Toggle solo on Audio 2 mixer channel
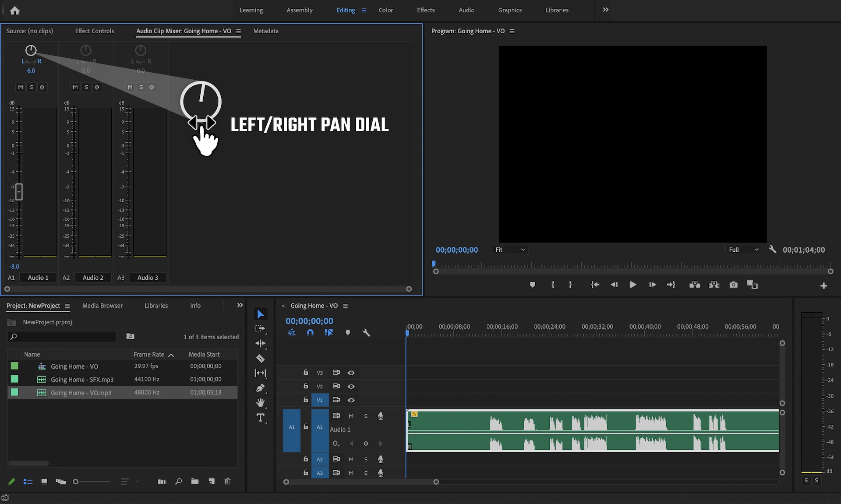Screen dimensions: 841x504 pyautogui.click(x=86, y=87)
